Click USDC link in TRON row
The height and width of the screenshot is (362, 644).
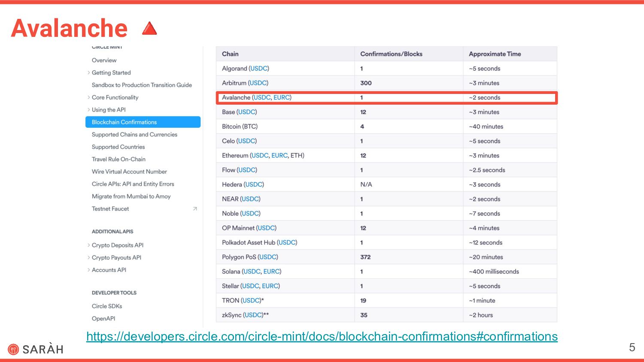point(251,301)
